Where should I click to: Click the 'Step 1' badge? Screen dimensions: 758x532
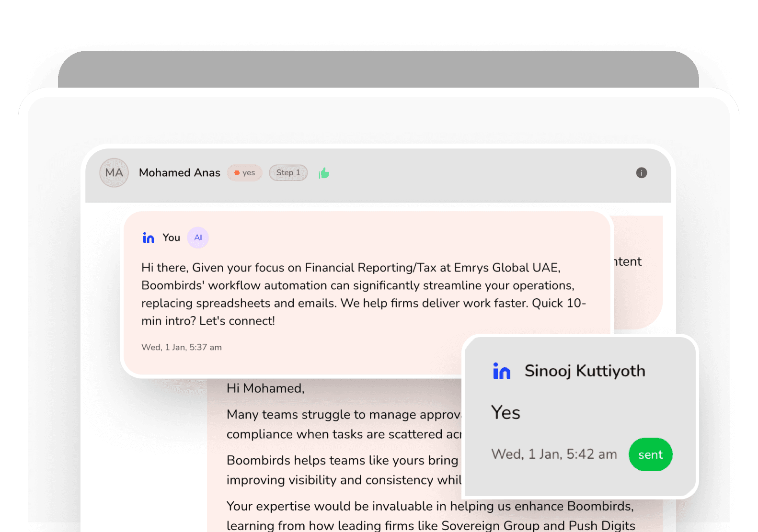[288, 173]
